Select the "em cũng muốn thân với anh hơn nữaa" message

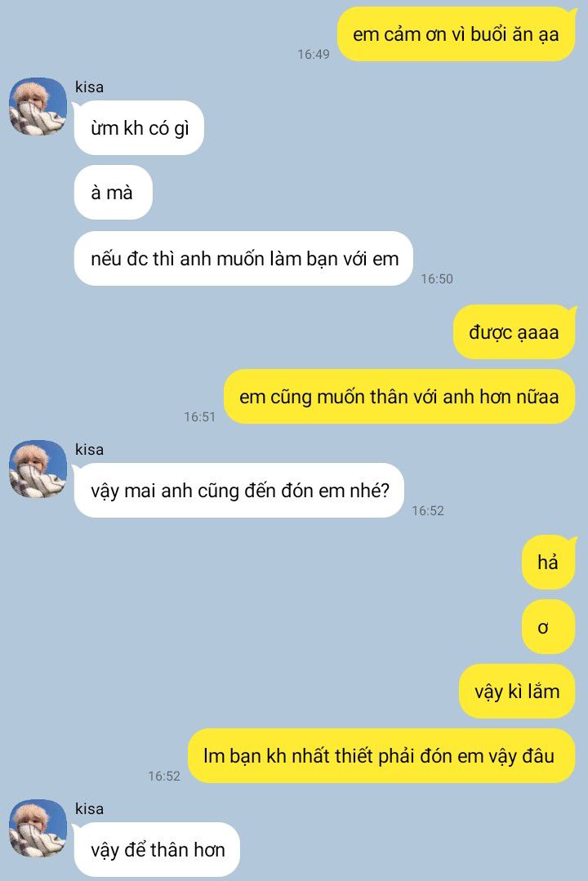point(399,397)
